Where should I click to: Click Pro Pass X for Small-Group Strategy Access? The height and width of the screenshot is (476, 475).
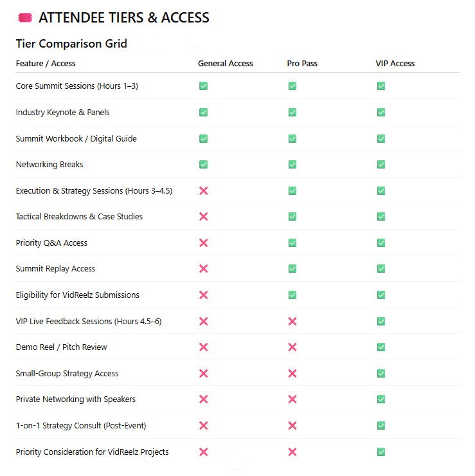coord(292,374)
